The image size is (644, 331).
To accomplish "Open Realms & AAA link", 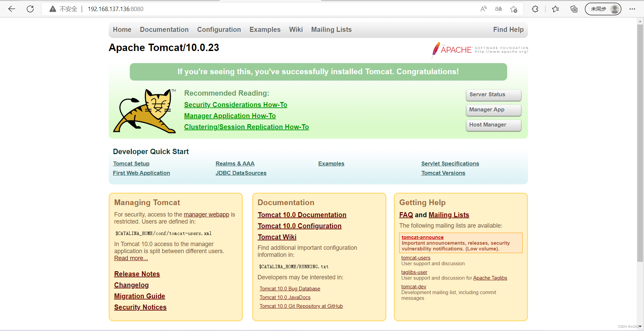I will click(235, 163).
